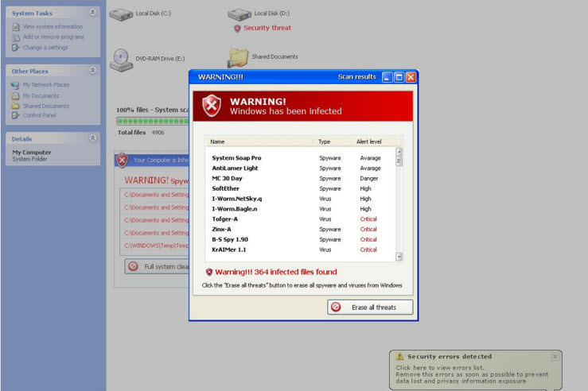The height and width of the screenshot is (391, 588).
Task: Collapse the System Tasks panel
Action: (92, 13)
